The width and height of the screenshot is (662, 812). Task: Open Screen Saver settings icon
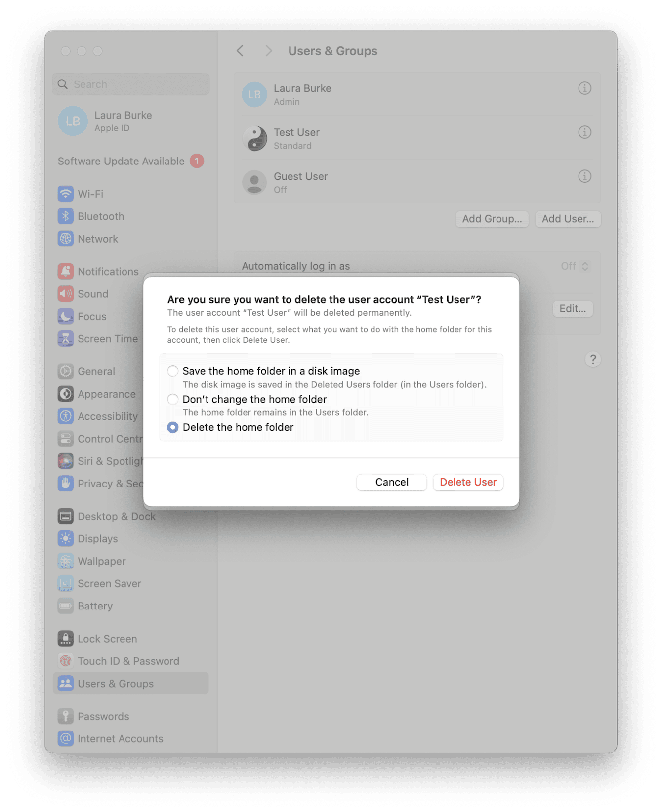[x=66, y=583]
